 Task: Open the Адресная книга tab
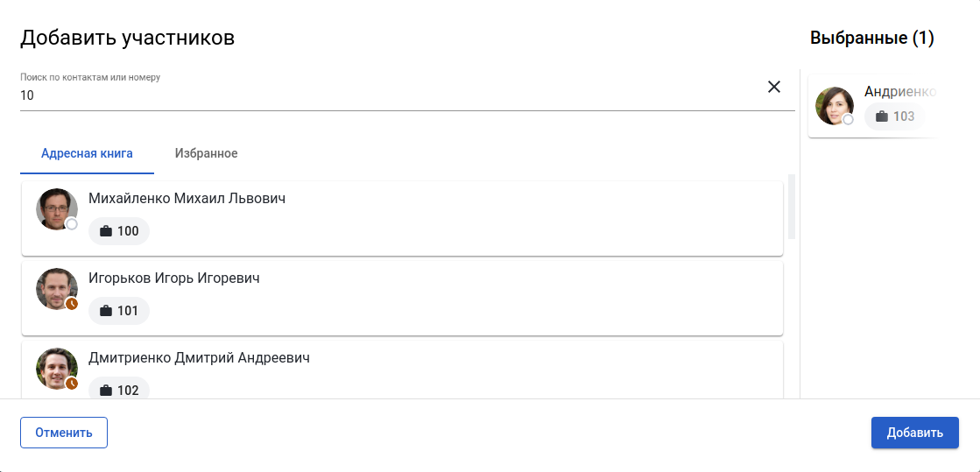coord(87,153)
